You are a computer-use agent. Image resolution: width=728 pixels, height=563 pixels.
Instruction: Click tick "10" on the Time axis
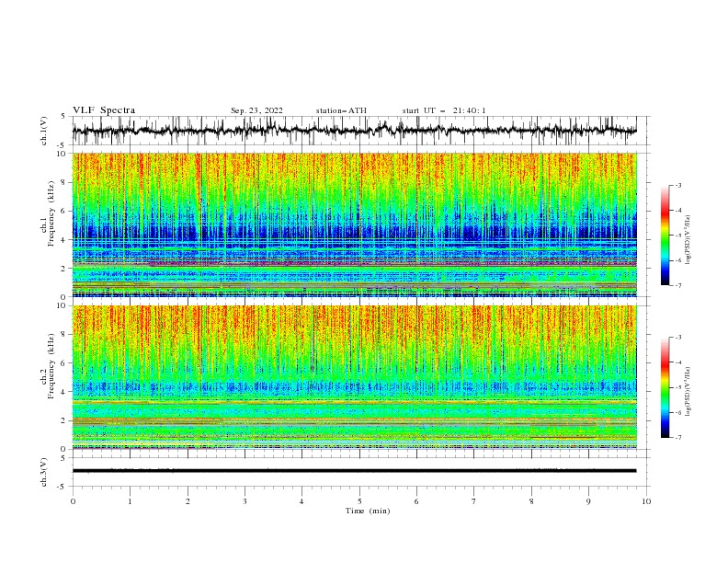coord(646,501)
